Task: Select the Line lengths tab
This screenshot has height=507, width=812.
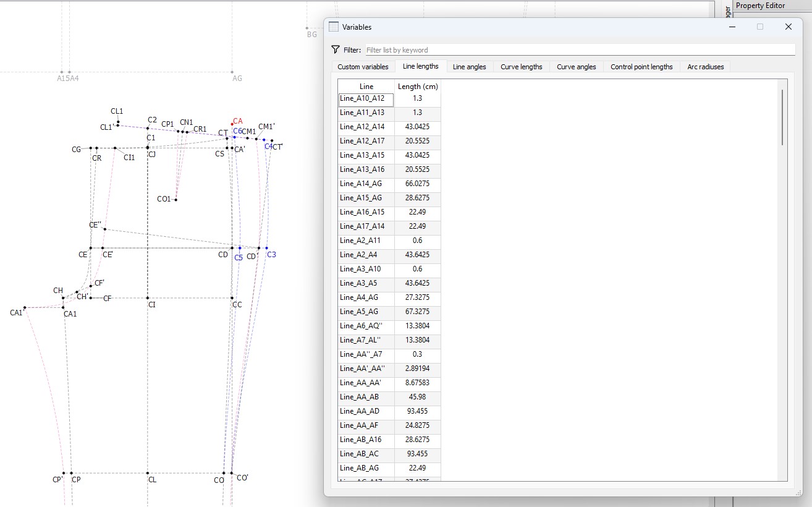Action: point(420,66)
